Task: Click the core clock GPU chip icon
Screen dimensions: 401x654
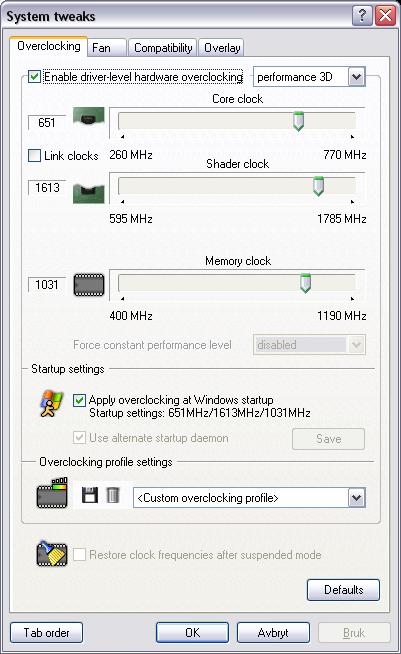Action: coord(88,118)
